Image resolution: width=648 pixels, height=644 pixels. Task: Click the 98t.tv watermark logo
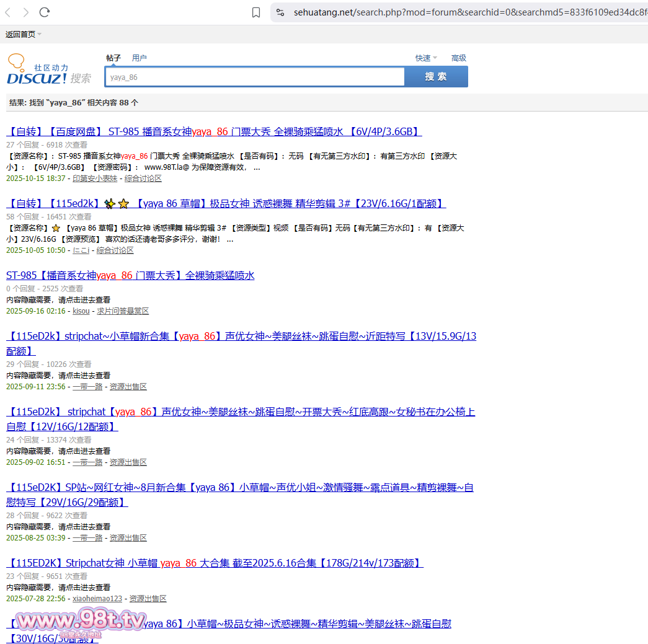[81, 621]
